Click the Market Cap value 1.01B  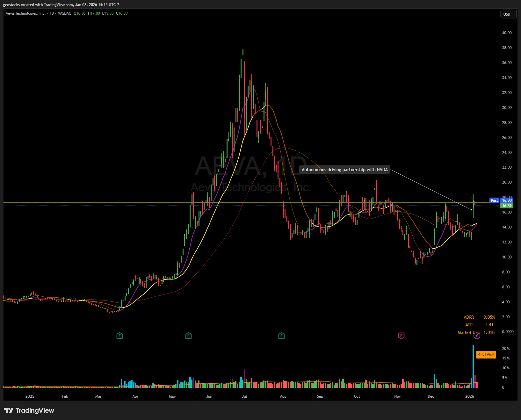(489, 332)
